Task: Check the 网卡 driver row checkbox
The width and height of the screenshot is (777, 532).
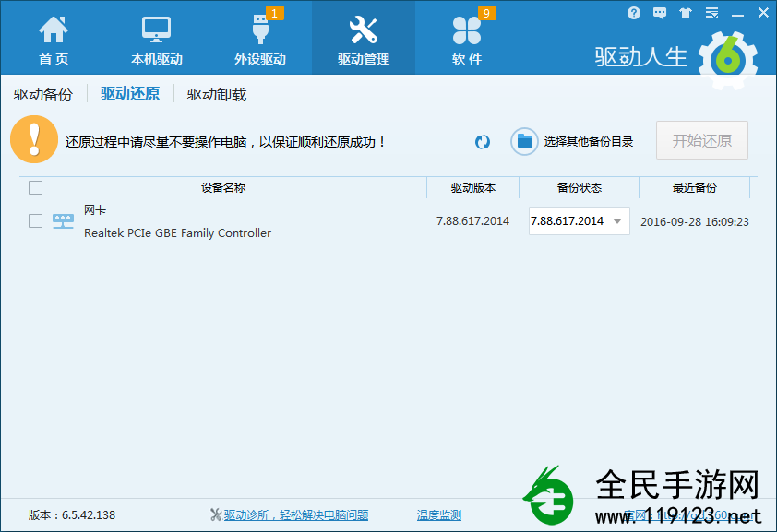Action: [35, 220]
